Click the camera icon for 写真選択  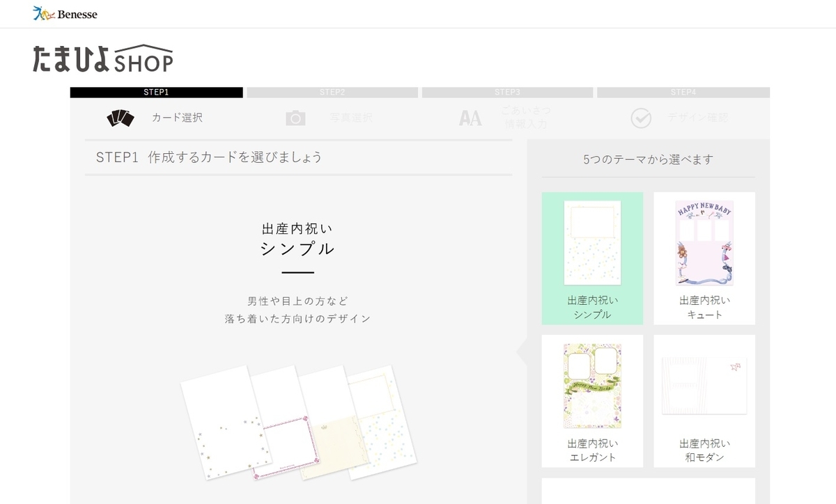pyautogui.click(x=295, y=117)
